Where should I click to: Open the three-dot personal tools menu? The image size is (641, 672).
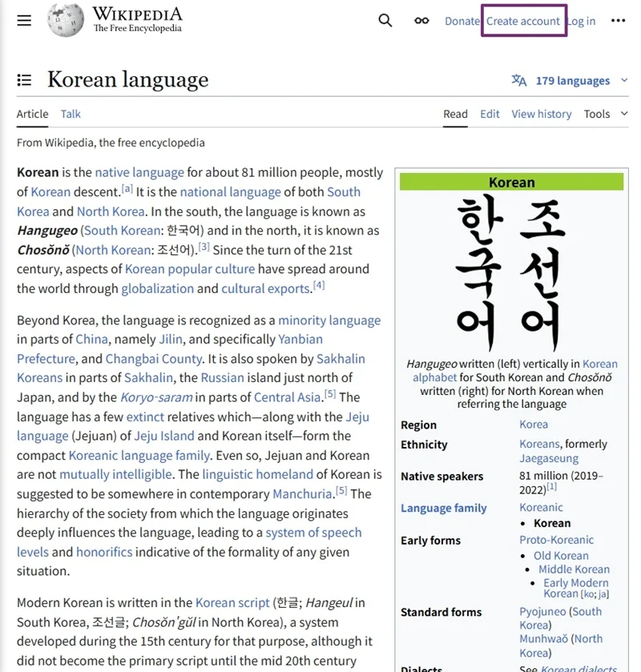(x=618, y=20)
